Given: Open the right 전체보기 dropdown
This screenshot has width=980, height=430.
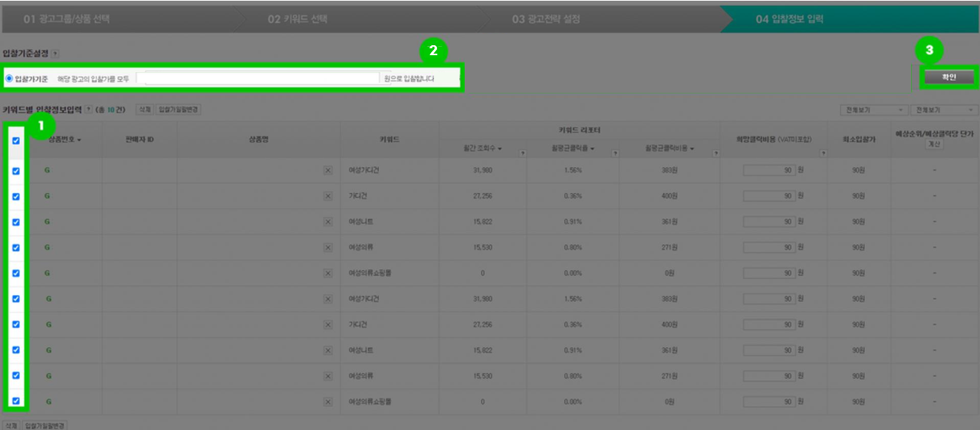Looking at the screenshot, I should tap(944, 110).
